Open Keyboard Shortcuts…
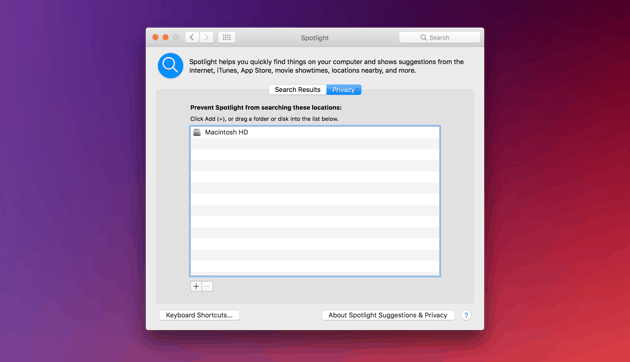The image size is (630, 362). (x=199, y=315)
